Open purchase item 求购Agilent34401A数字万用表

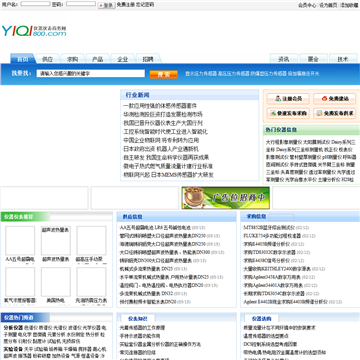(x=273, y=285)
